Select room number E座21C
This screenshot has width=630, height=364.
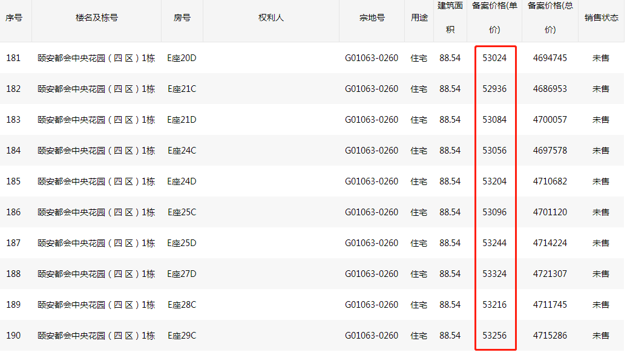coord(182,89)
